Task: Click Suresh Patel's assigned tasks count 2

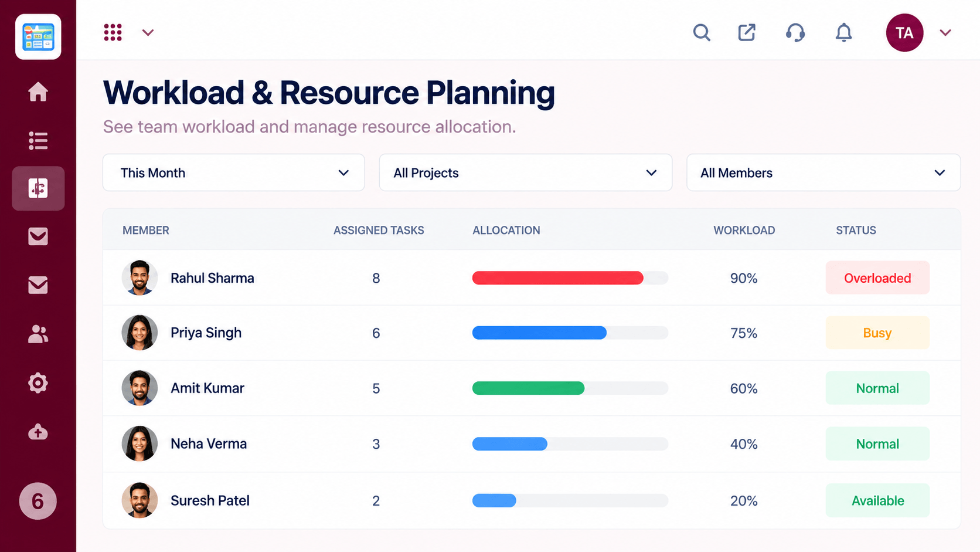Action: point(376,501)
